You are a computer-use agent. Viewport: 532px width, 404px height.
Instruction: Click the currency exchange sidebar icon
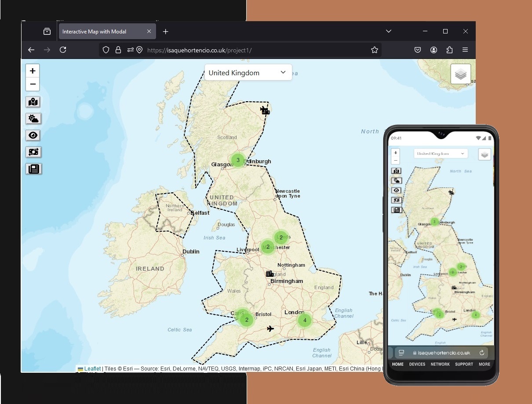pyautogui.click(x=33, y=152)
